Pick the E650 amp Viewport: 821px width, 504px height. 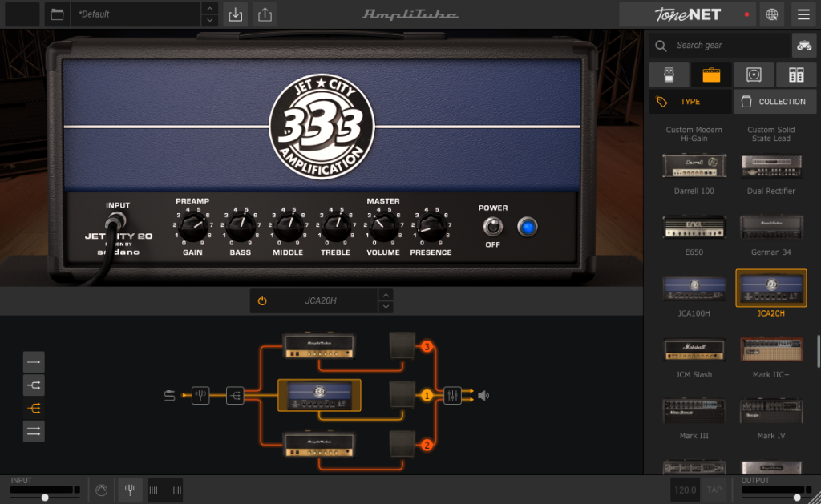click(x=694, y=227)
